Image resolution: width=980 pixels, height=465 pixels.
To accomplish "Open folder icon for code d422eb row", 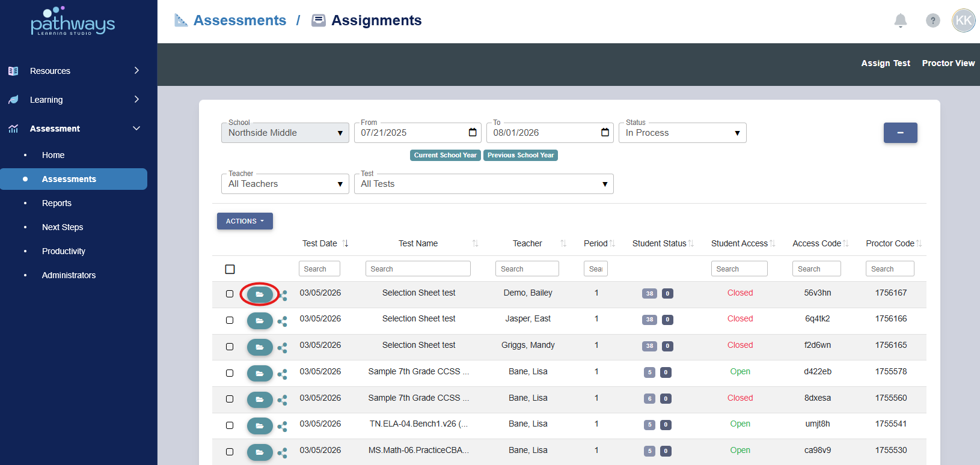I will [260, 374].
